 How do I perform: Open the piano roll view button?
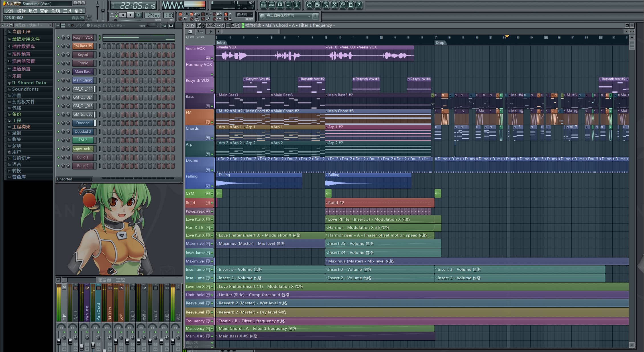point(280,5)
